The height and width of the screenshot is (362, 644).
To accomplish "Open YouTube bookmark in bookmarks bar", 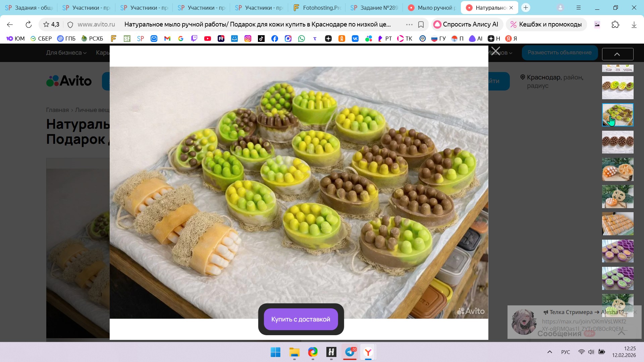I will tap(208, 39).
